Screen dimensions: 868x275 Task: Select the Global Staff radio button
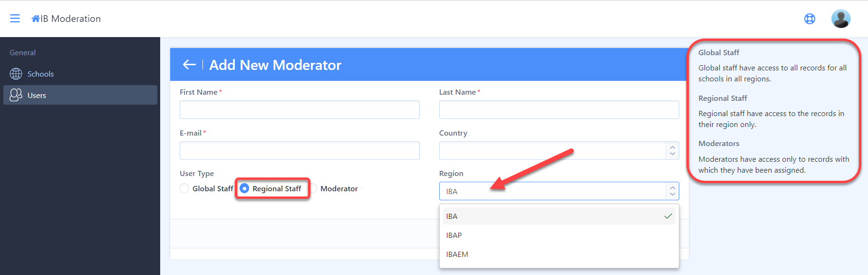tap(184, 188)
